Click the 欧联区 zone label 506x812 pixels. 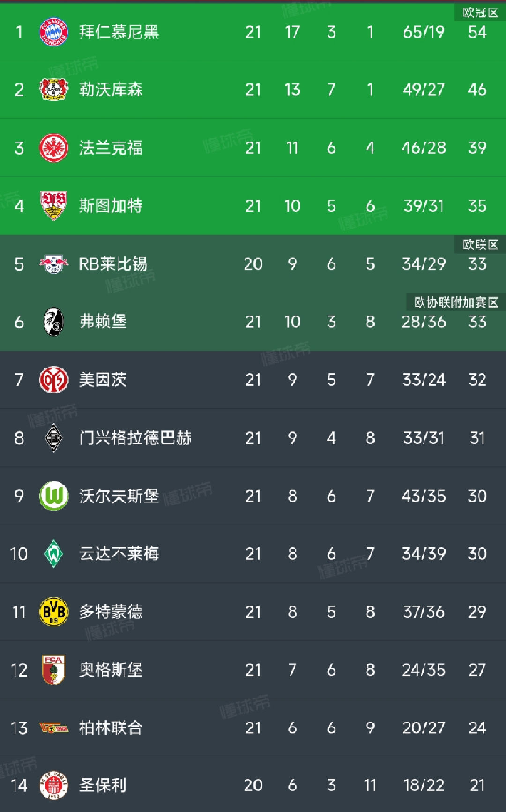480,245
